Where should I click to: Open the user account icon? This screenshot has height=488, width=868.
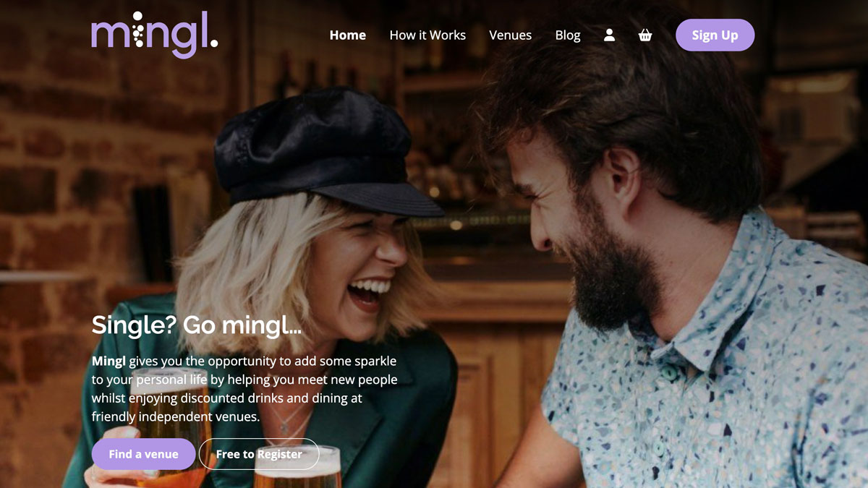tap(609, 35)
